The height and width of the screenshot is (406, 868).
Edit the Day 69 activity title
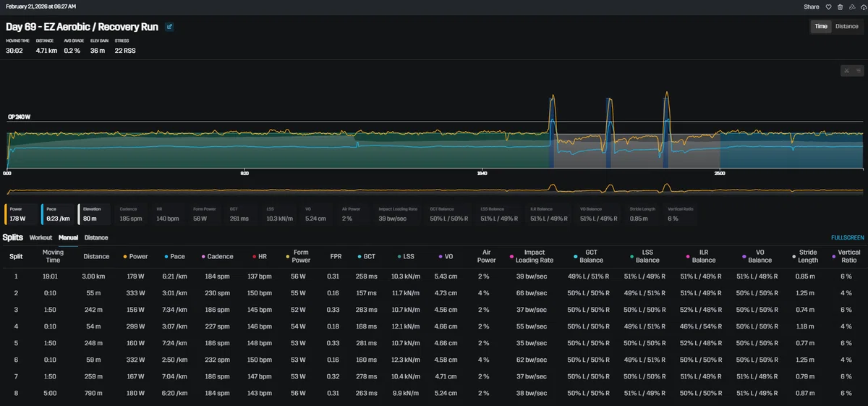[x=169, y=27]
